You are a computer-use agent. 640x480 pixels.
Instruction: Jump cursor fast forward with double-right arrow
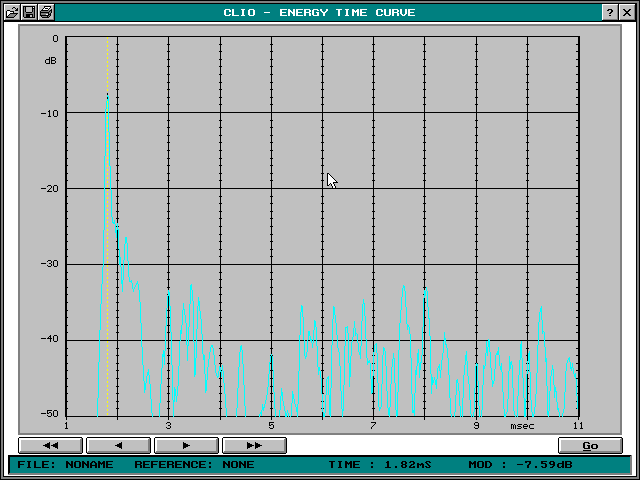coord(254,445)
